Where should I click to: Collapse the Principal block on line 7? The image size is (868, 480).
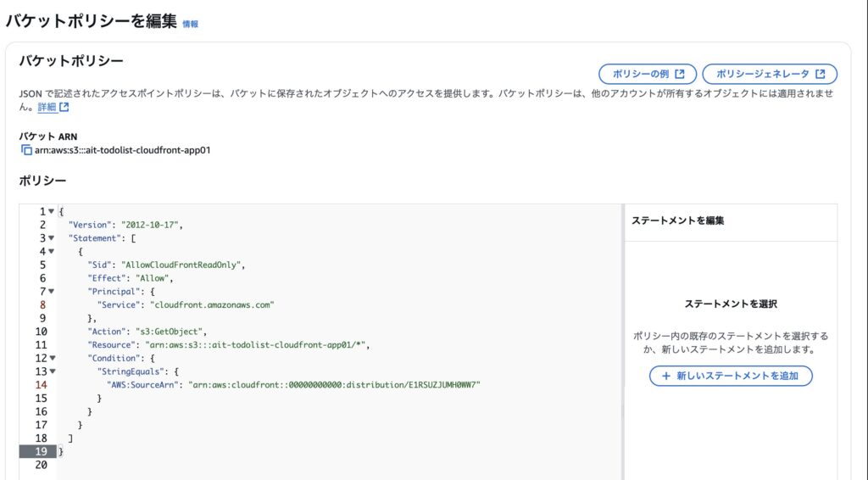pos(52,291)
